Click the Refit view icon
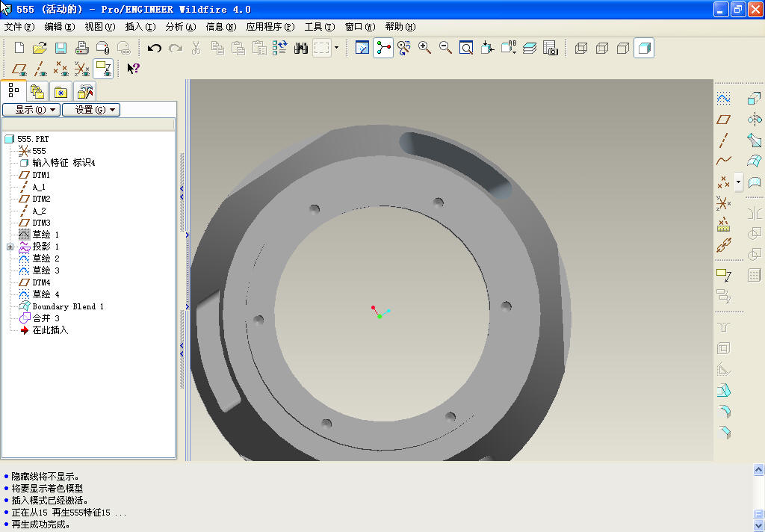 [466, 48]
